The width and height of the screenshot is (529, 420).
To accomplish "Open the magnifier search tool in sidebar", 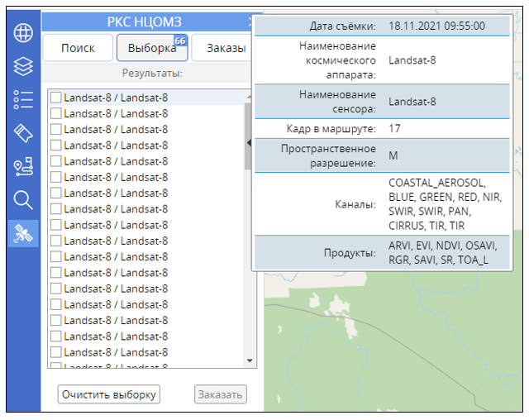I will [x=23, y=200].
